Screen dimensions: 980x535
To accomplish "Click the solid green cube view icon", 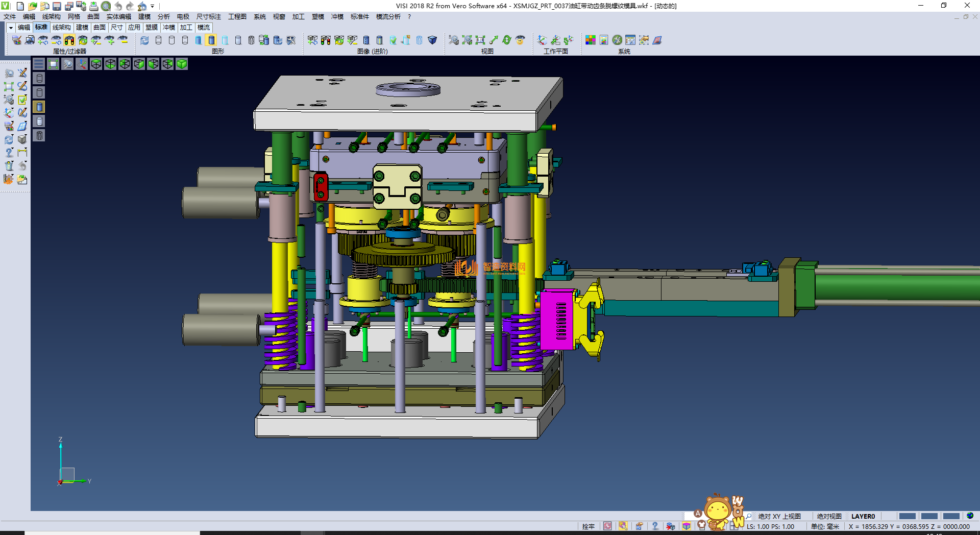I will (182, 64).
